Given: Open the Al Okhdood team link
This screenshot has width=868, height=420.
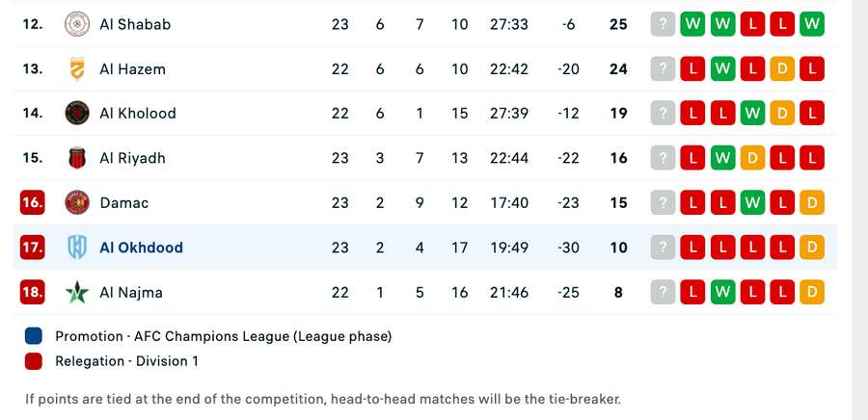Looking at the screenshot, I should pos(141,248).
